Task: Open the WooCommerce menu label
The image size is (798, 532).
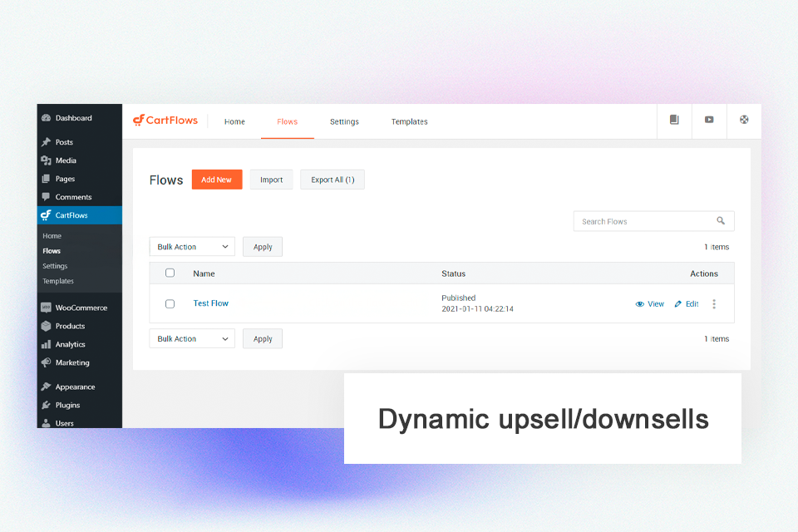Action: coord(81,308)
